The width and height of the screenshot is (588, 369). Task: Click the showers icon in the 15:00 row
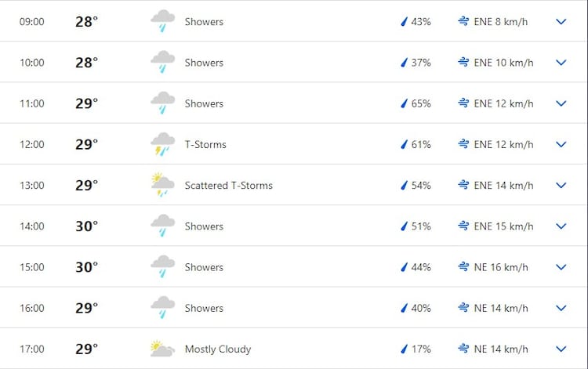(x=162, y=266)
